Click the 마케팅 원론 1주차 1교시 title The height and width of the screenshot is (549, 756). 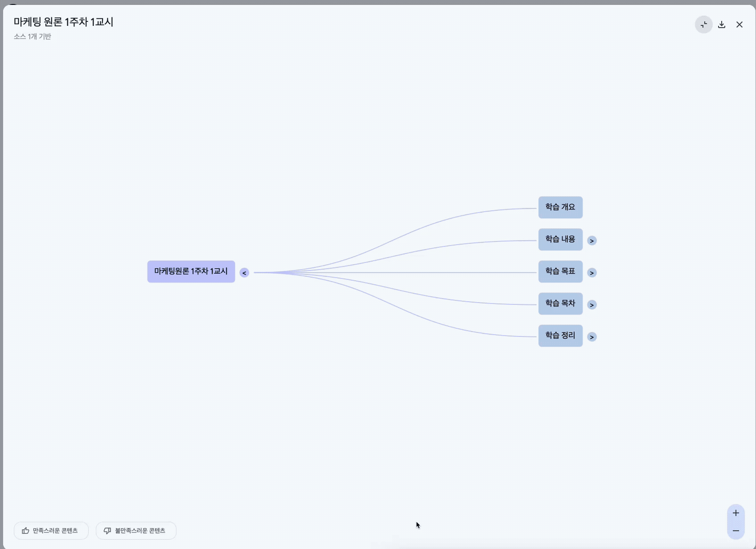click(63, 22)
